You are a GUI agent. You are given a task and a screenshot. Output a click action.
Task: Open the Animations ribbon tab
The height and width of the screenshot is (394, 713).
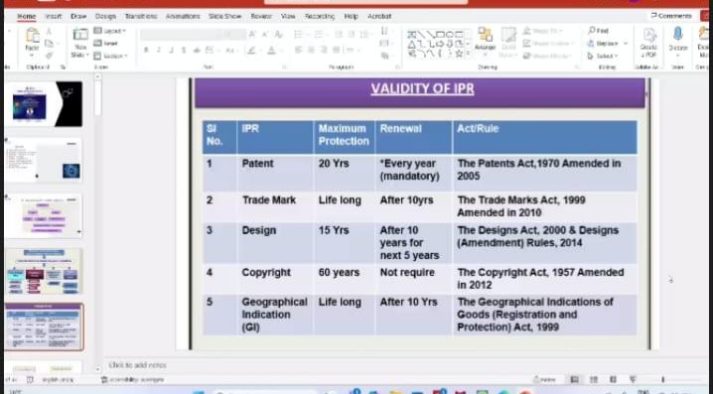pyautogui.click(x=183, y=16)
